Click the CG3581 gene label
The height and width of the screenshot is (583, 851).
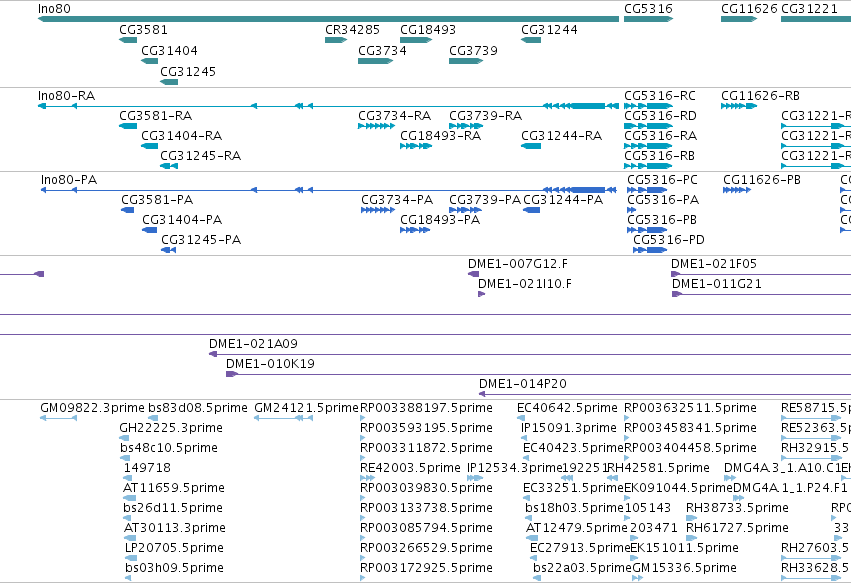(143, 30)
